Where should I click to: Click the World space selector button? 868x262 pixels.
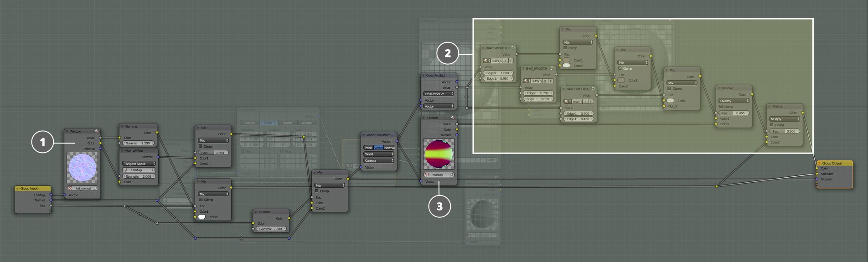(378, 154)
